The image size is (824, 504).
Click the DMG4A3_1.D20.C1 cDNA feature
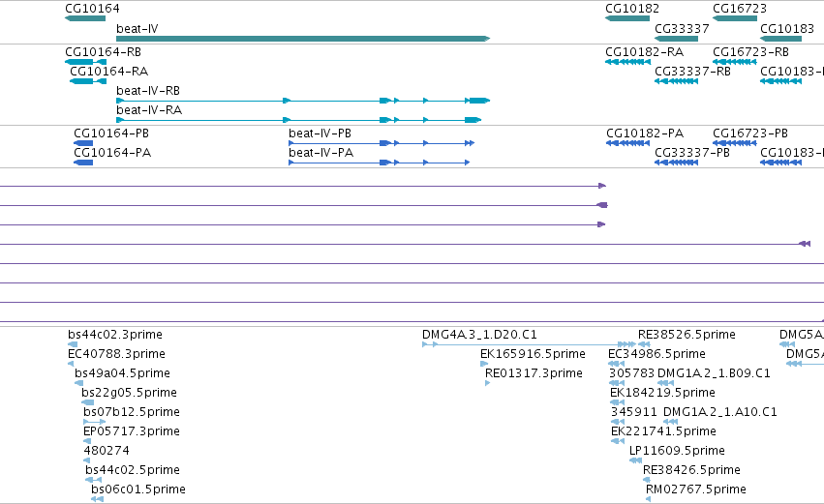tap(530, 344)
